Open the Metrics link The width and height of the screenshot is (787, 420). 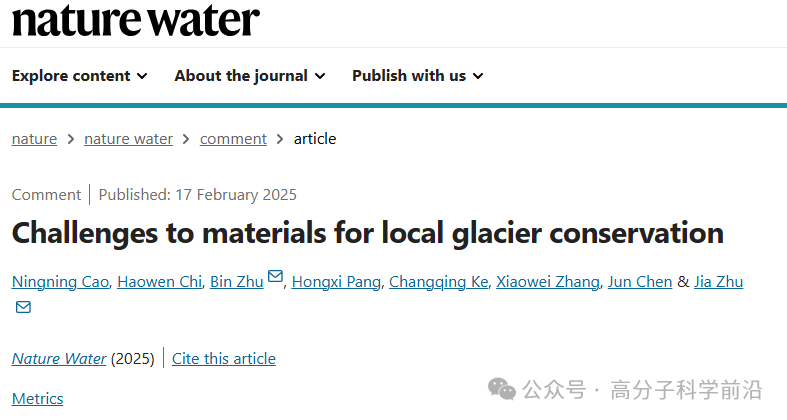(x=38, y=398)
